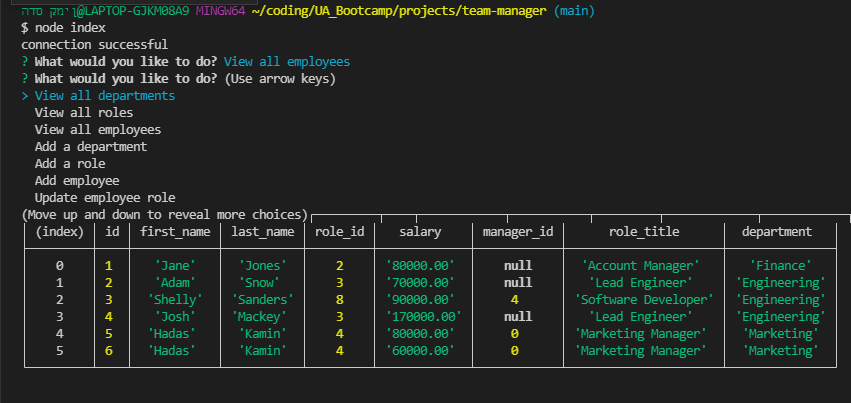
Task: Click 'salary' column header
Action: (420, 232)
